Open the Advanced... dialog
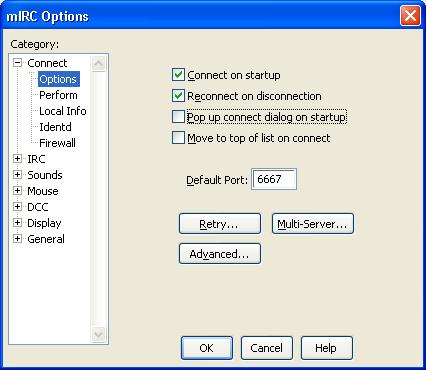Image resolution: width=426 pixels, height=370 pixels. click(220, 254)
